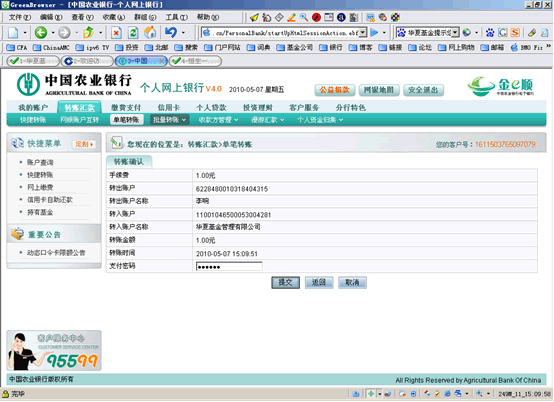554x402 pixels.
Task: Open the Undo arrow dropdown list
Action: pos(183,33)
